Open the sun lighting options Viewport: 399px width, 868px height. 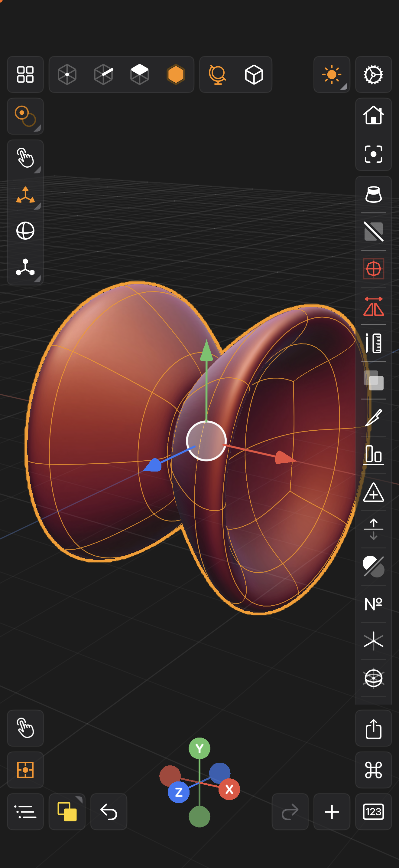click(x=332, y=74)
